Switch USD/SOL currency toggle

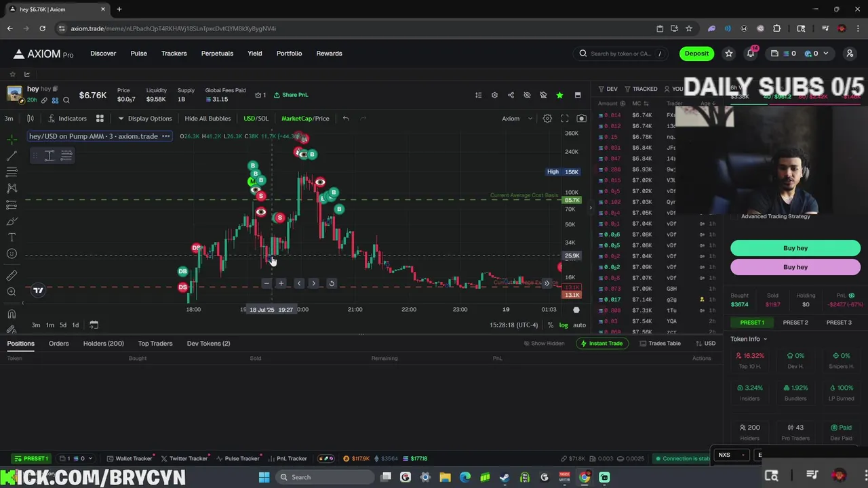[256, 119]
